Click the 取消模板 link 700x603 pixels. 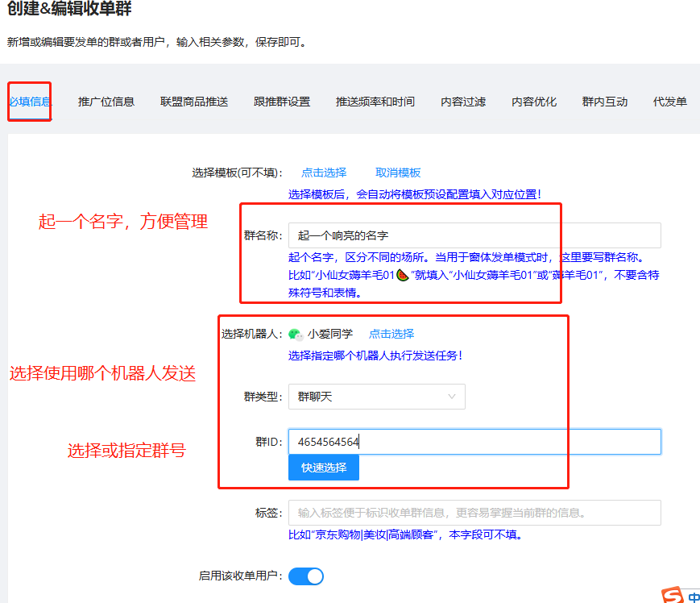[398, 173]
